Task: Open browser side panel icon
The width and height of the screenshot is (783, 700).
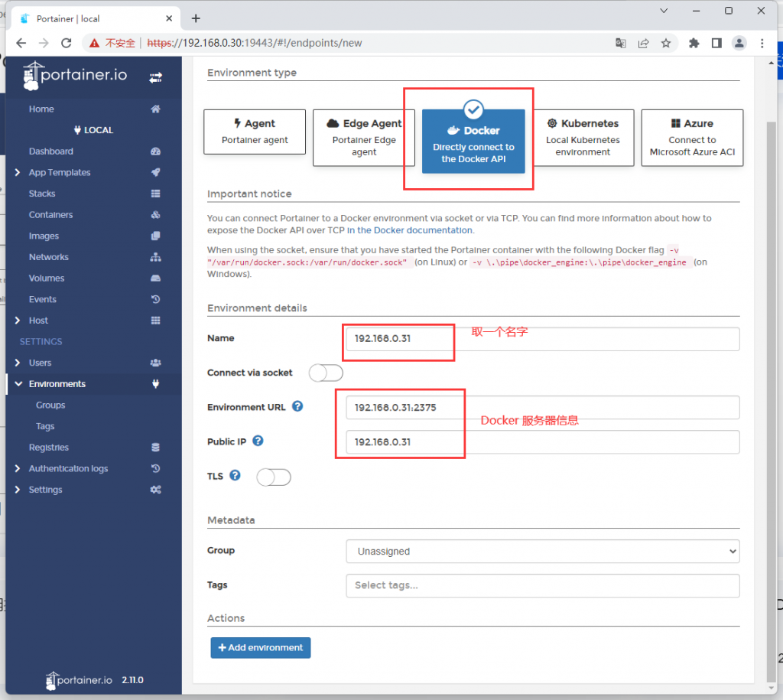Action: 716,43
